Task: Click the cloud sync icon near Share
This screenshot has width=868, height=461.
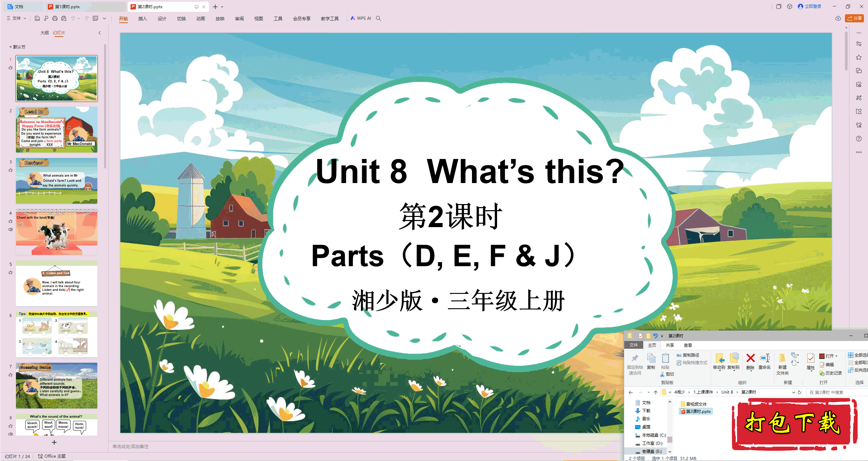Action: (x=838, y=18)
